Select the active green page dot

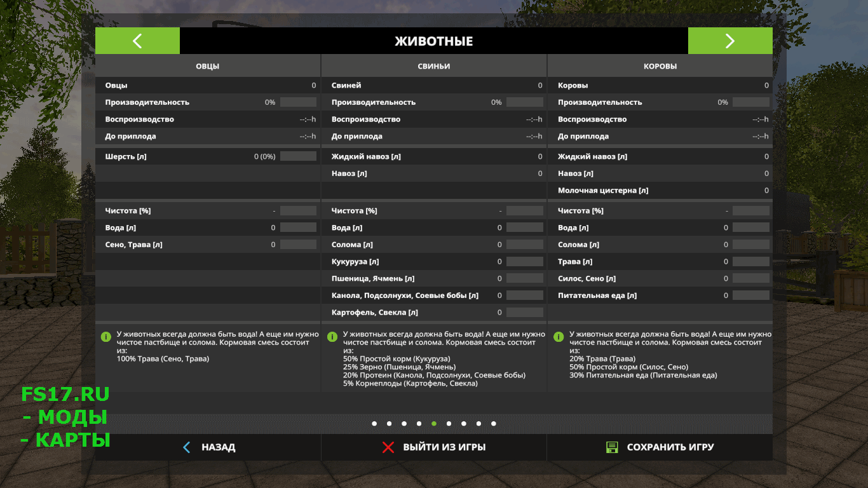434,423
